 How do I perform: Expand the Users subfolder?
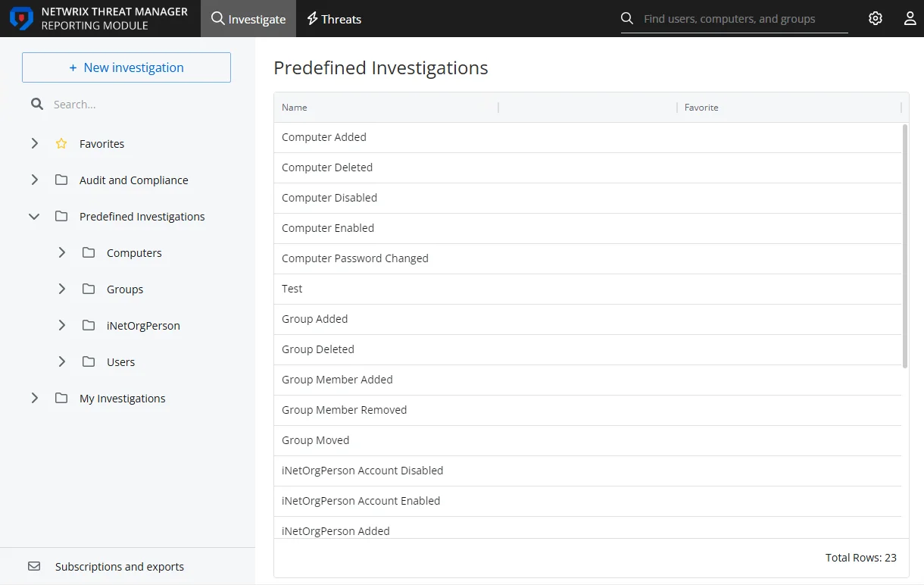61,361
